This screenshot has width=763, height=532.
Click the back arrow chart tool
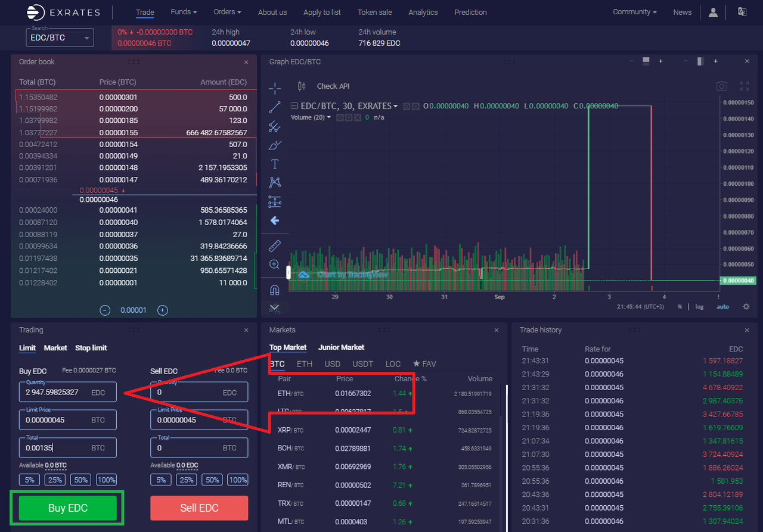tap(275, 220)
